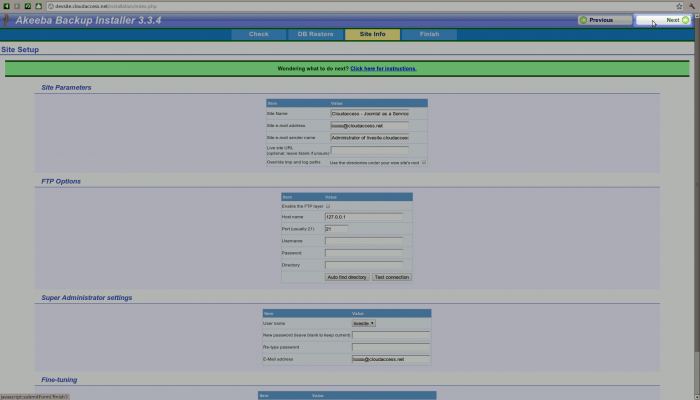Proceed with the Next button
700x400 pixels.
click(x=663, y=20)
